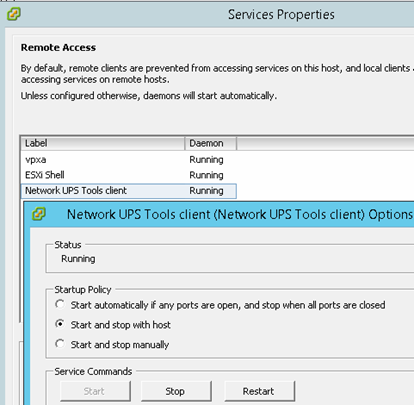This screenshot has height=405, width=414.
Task: Click the Network UPS Tools client Options title
Action: click(x=240, y=214)
